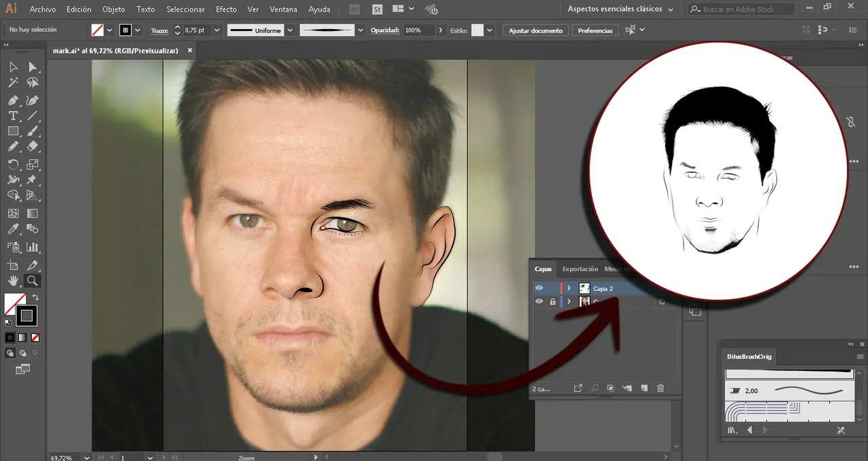
Task: Open the Efecto menu
Action: tap(226, 9)
